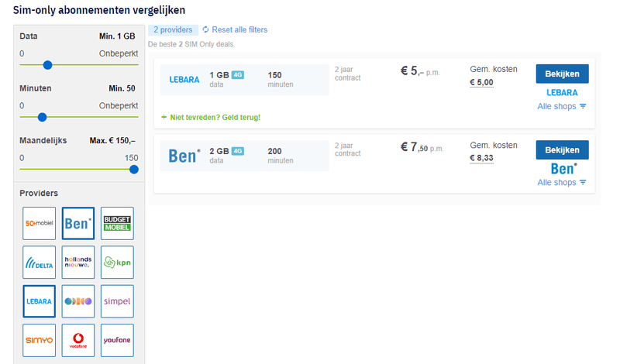
Task: Click the Maandelijks price slider handle
Action: (x=134, y=170)
